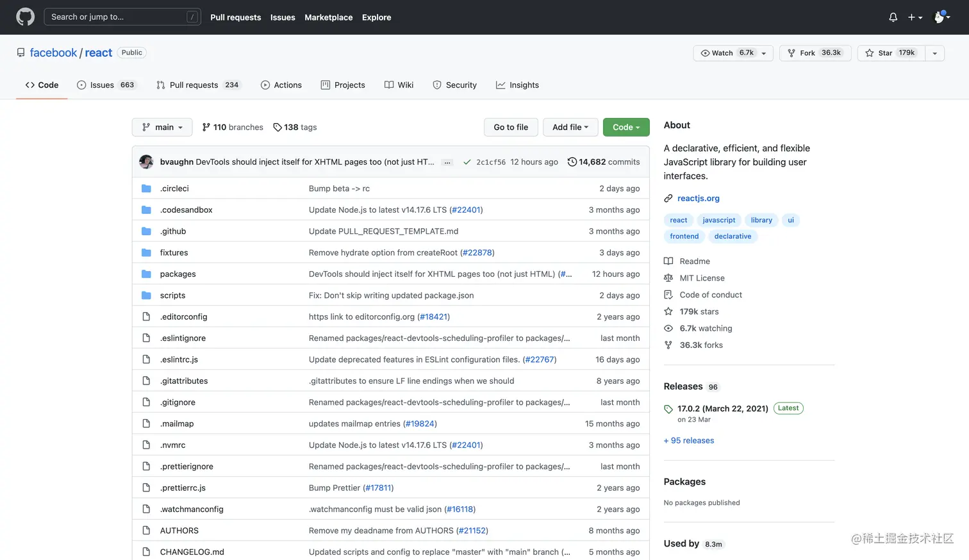Switch to the repository Pull requests tab
Viewport: 969px width, 560px height.
pos(199,85)
